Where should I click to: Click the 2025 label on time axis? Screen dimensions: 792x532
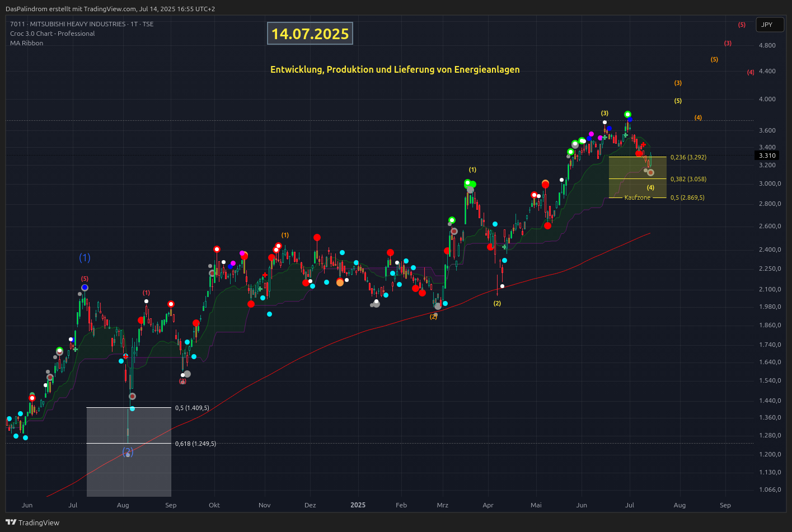(358, 505)
